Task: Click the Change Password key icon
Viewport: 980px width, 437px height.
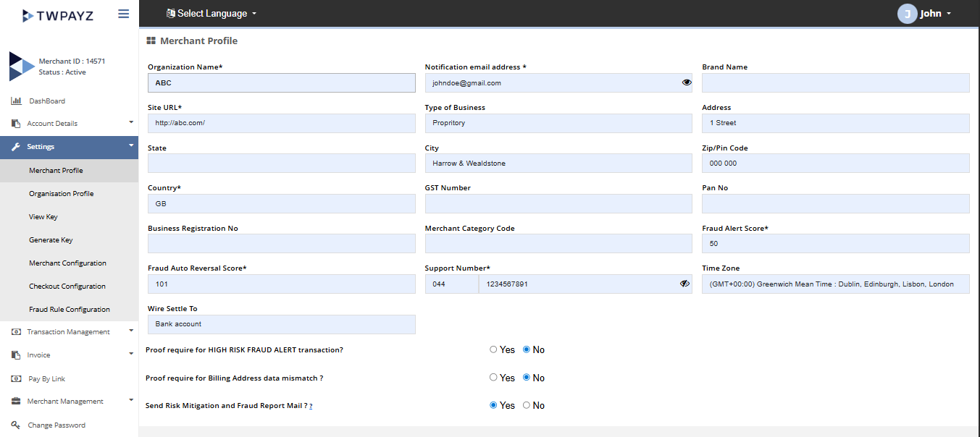Action: (x=16, y=425)
